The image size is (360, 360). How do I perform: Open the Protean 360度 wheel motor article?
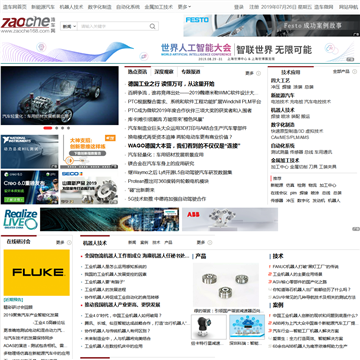point(168,181)
